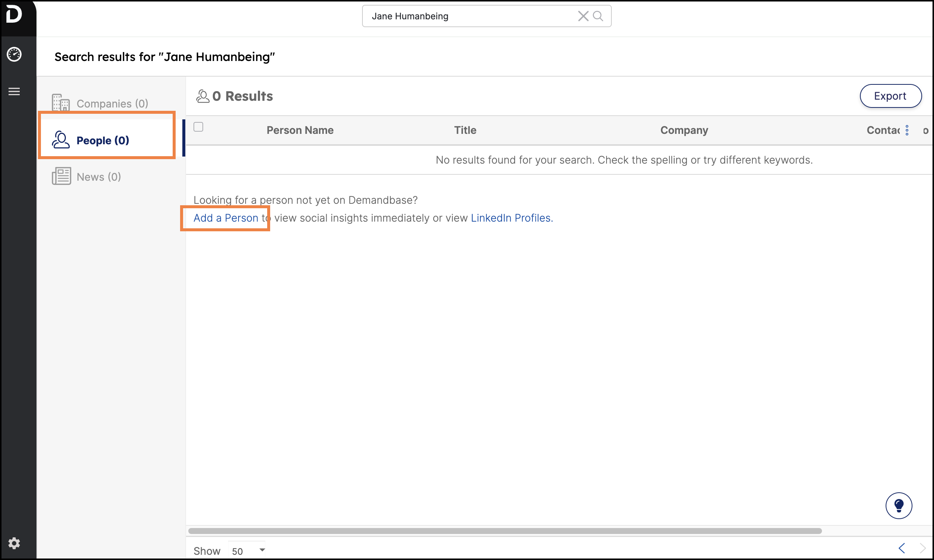This screenshot has width=934, height=560.
Task: Go to the previous page arrow
Action: (x=902, y=548)
